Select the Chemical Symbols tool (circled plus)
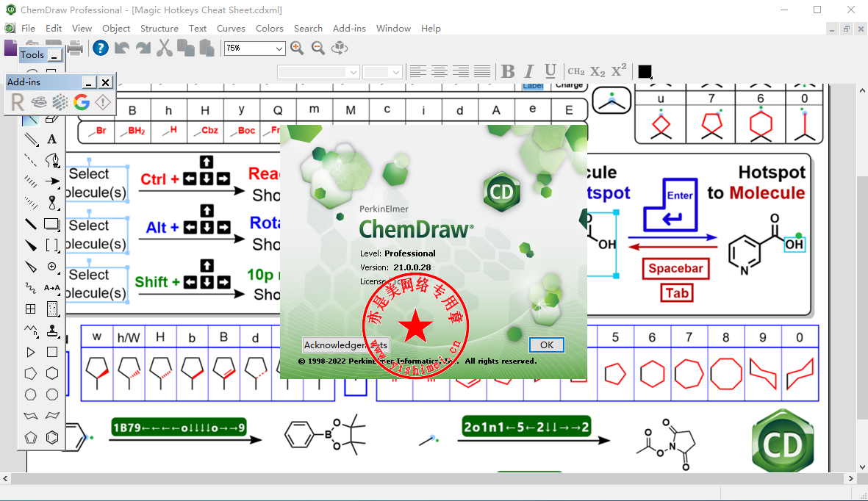The image size is (868, 501). pyautogui.click(x=52, y=267)
